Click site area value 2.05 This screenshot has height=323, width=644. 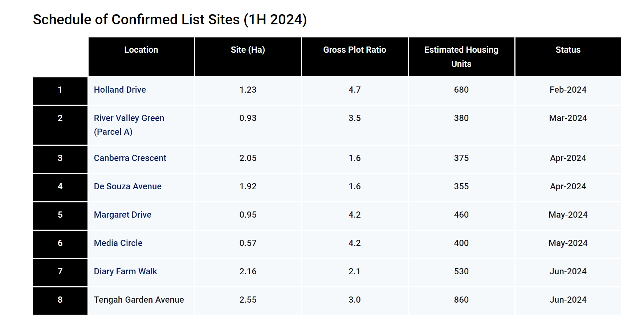click(x=248, y=158)
